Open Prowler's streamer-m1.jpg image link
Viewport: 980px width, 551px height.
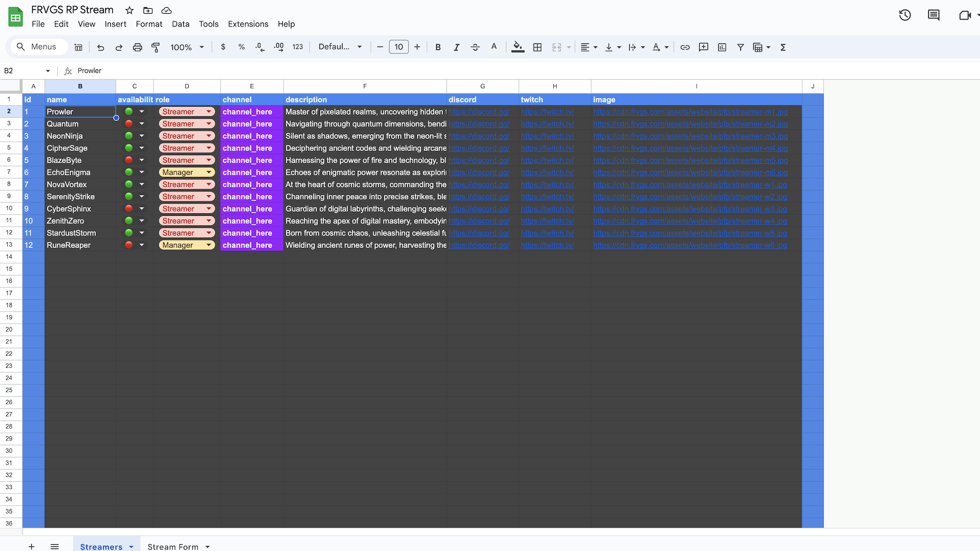tap(690, 112)
